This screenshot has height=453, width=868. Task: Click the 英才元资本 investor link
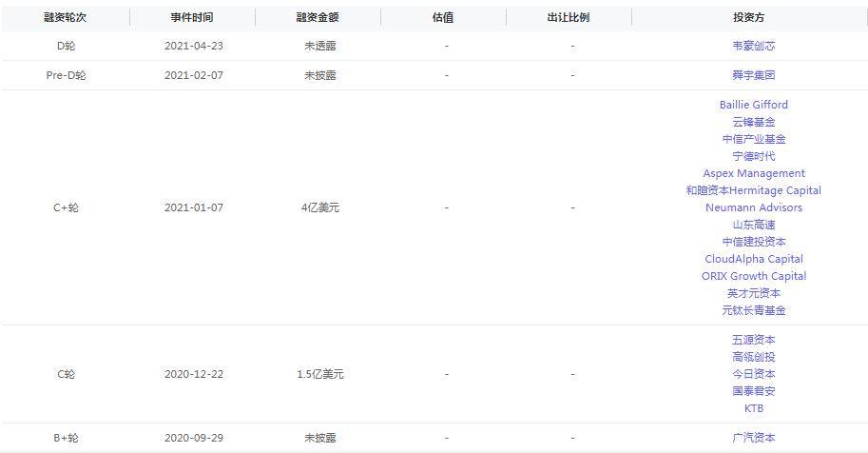coord(753,293)
